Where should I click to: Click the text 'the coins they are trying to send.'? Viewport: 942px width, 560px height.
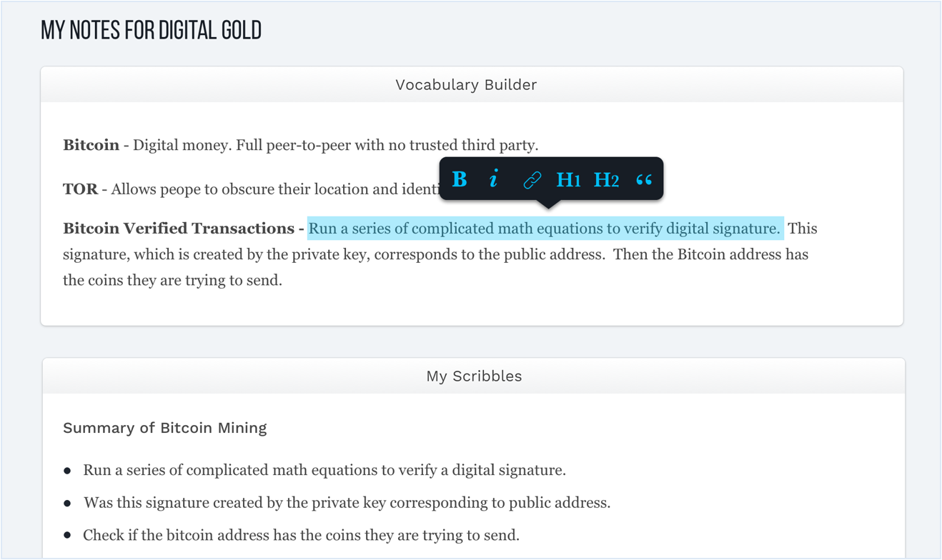coord(172,280)
